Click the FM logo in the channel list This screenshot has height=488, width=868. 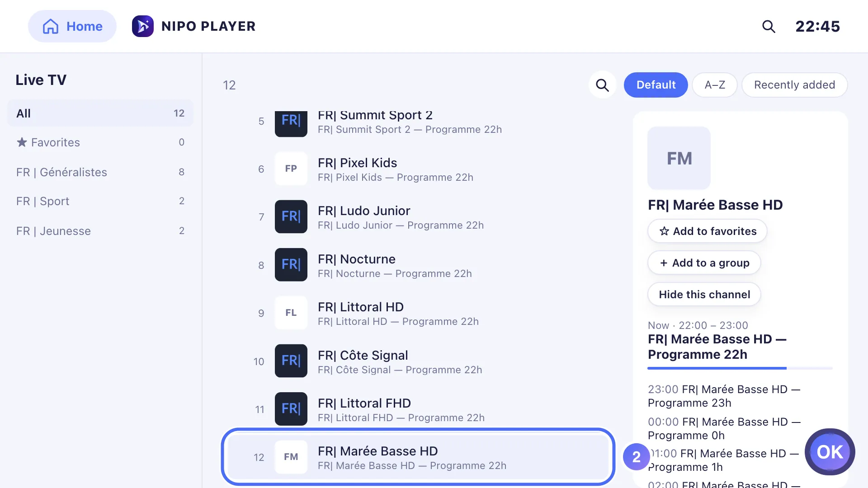(291, 457)
